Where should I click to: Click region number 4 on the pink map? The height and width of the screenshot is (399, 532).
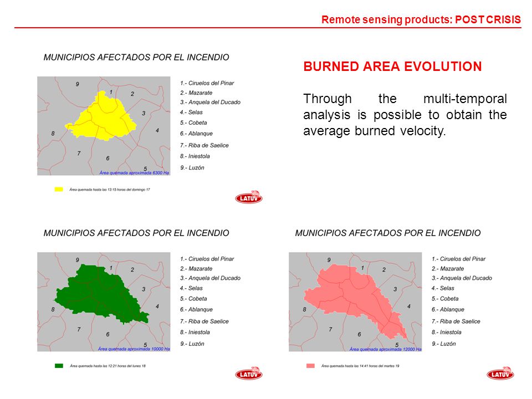click(x=409, y=306)
